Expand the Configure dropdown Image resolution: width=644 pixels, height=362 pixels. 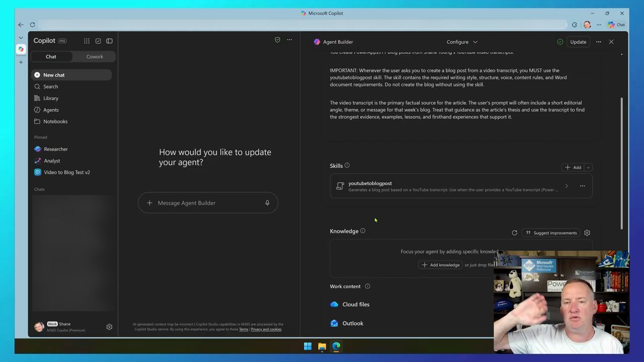pos(462,42)
